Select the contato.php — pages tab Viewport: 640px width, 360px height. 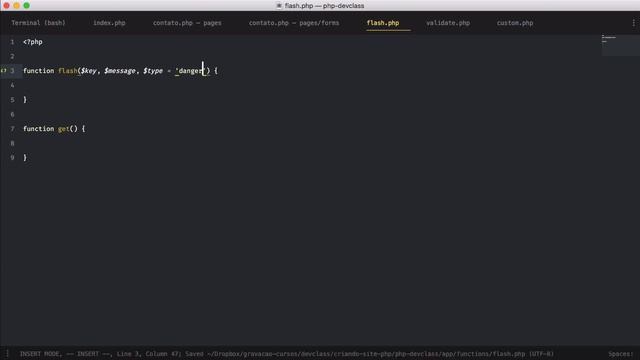pos(187,23)
